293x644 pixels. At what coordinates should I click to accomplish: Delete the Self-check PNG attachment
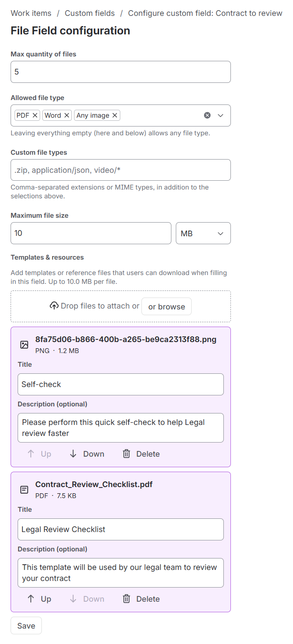pyautogui.click(x=141, y=454)
